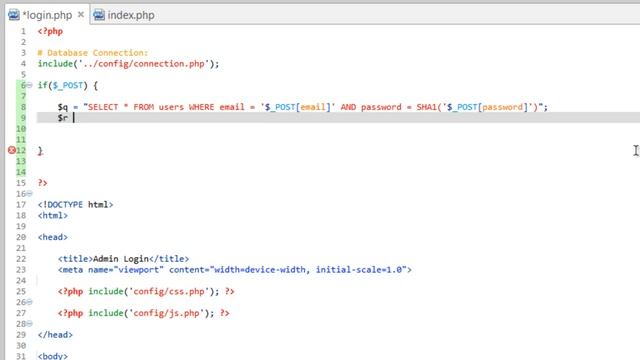Image resolution: width=640 pixels, height=360 pixels.
Task: Click the opening <?php tag on line 1
Action: click(50, 31)
